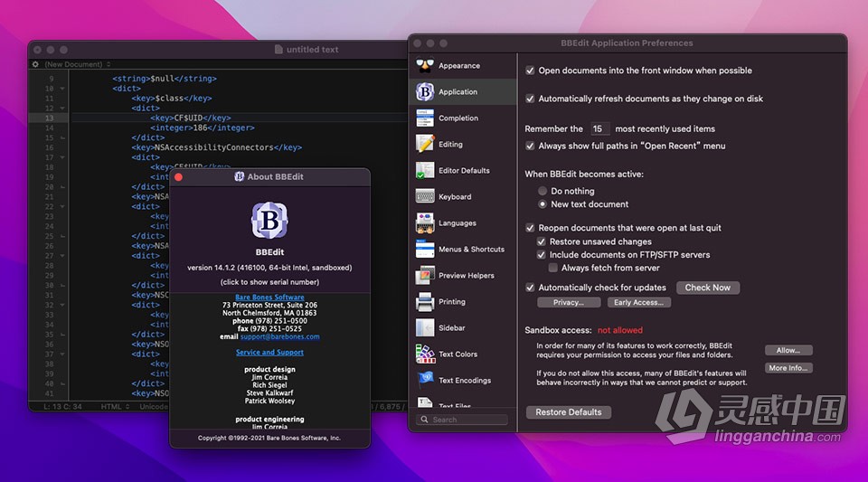The height and width of the screenshot is (482, 868).
Task: Click the document icon beside untitled text title
Action: pyautogui.click(x=278, y=49)
